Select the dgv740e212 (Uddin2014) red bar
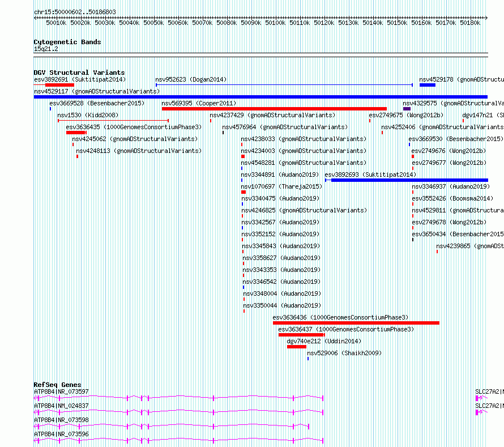Screen dimensions: 504x447 (x=297, y=347)
